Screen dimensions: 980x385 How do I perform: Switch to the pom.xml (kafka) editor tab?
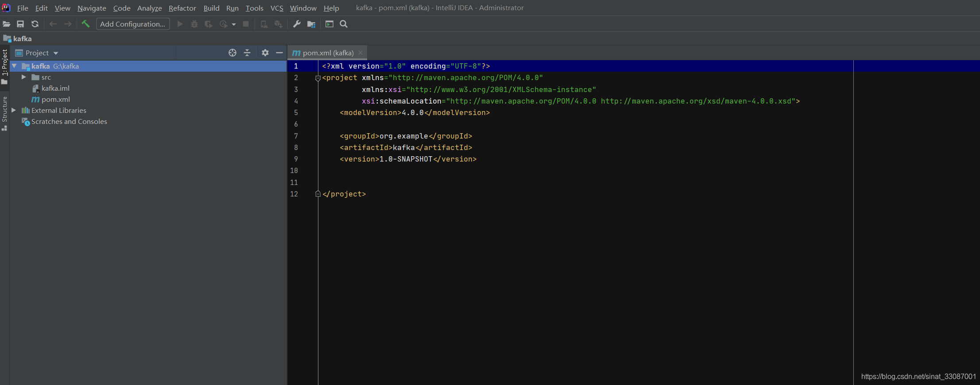point(328,53)
